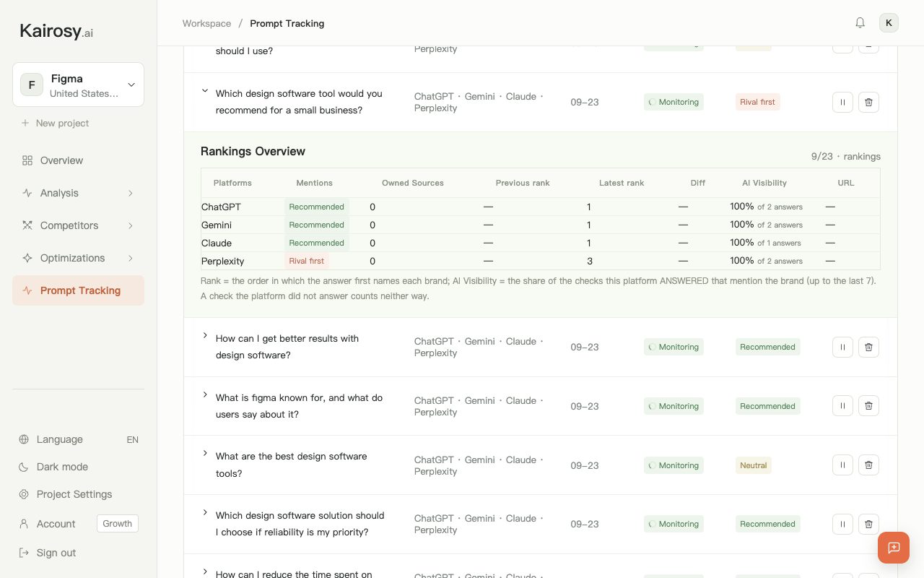The width and height of the screenshot is (924, 578).
Task: Go to Overview in the sidebar
Action: point(78,160)
